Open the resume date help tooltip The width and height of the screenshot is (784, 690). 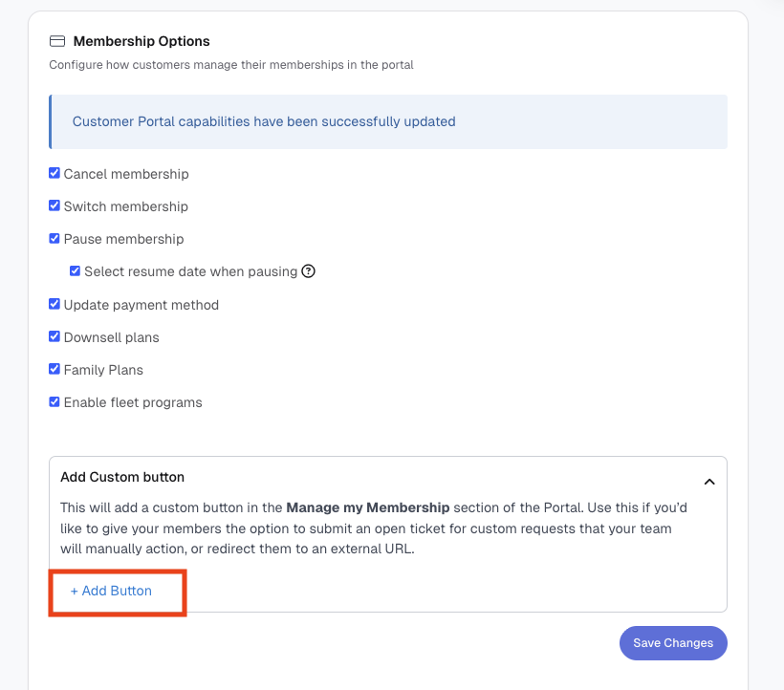tap(308, 271)
